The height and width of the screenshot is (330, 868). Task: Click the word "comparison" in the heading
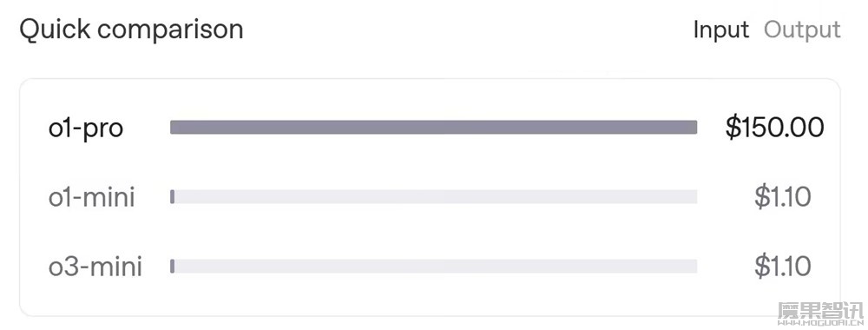coord(170,30)
